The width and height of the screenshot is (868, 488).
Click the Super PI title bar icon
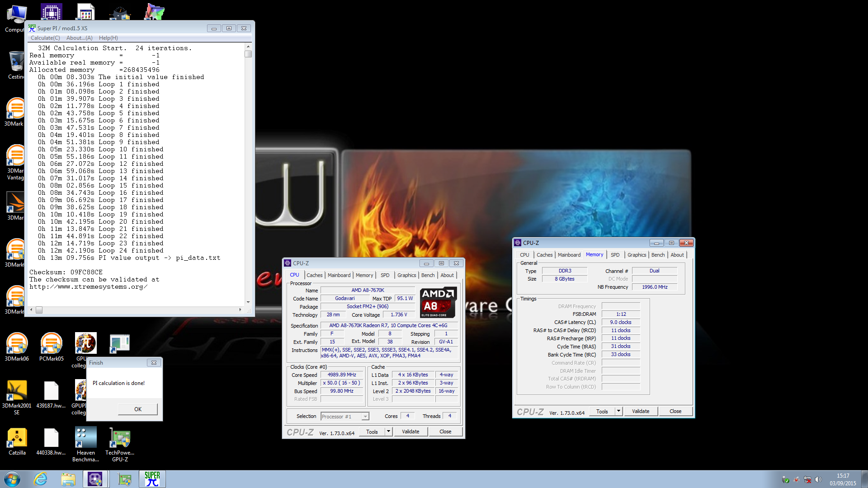[32, 28]
